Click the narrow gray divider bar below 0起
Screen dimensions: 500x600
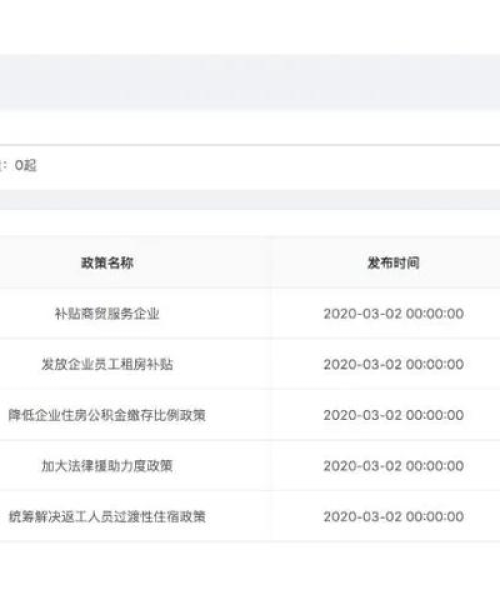click(x=250, y=200)
